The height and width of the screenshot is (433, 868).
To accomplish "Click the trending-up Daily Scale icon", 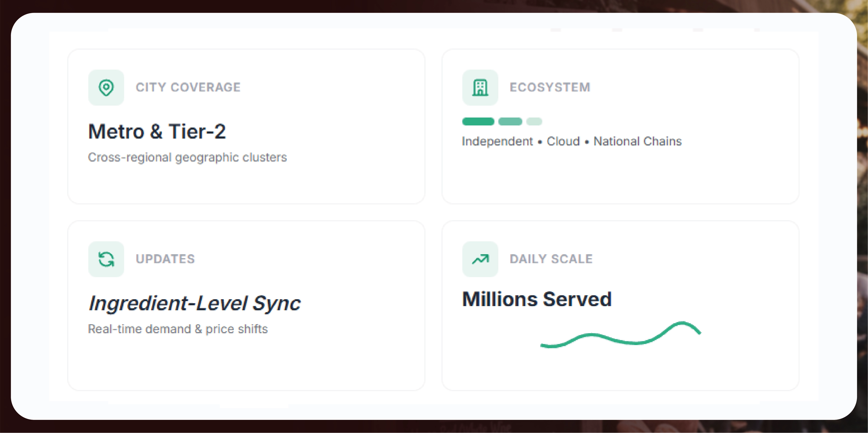I will click(x=480, y=259).
